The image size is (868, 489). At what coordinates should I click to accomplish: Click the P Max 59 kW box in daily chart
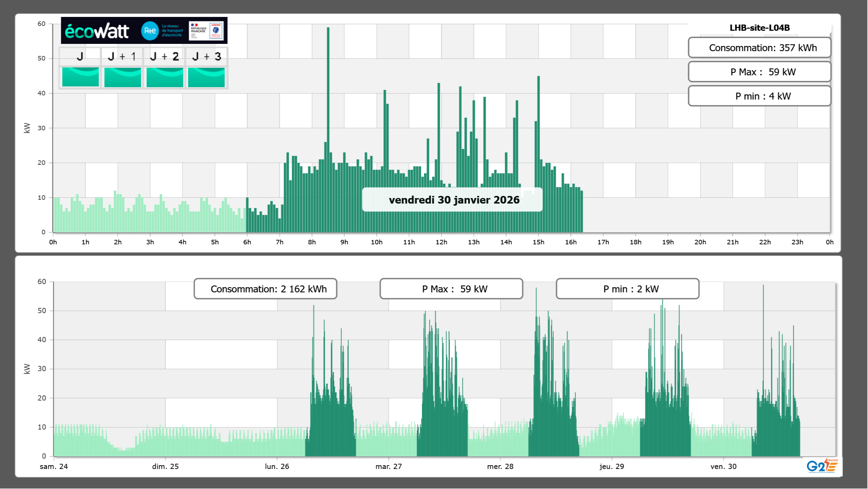point(759,72)
